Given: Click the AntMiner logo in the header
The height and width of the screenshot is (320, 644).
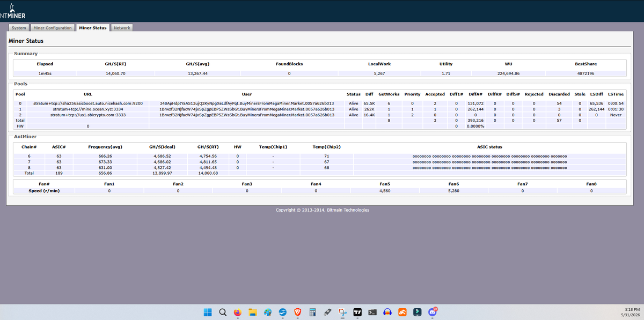Looking at the screenshot, I should (x=12, y=11).
